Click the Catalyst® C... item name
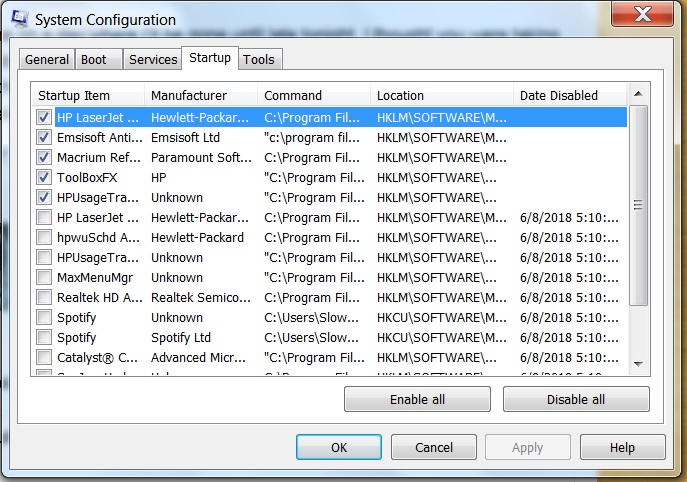The height and width of the screenshot is (482, 687). (x=97, y=358)
